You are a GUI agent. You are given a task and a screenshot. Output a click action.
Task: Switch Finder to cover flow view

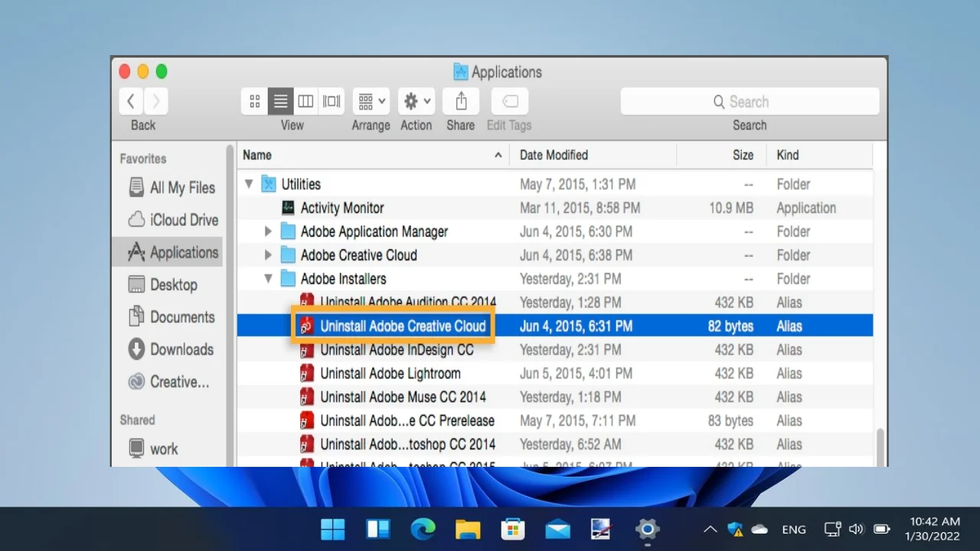click(332, 101)
